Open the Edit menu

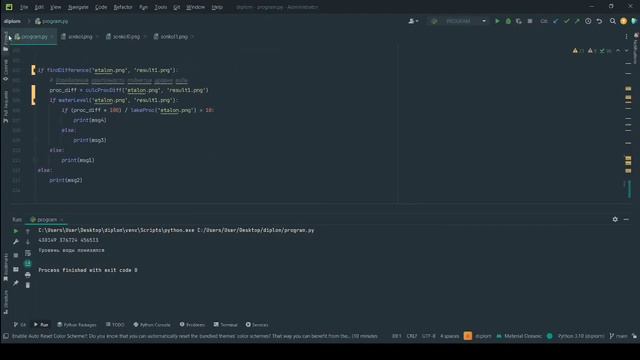pos(39,7)
